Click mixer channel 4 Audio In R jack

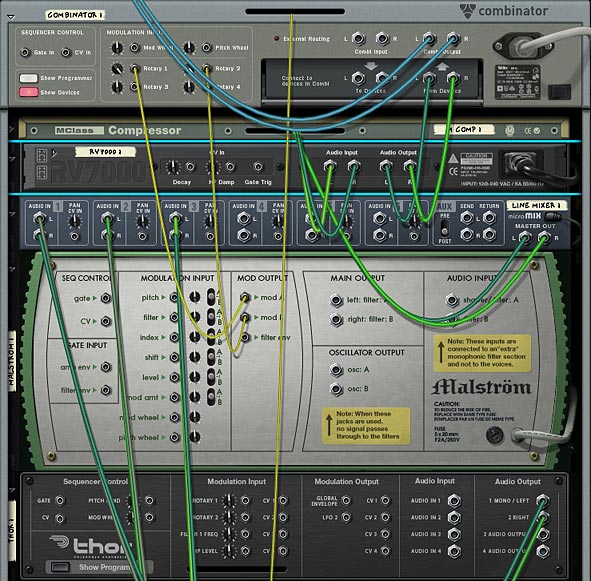pyautogui.click(x=243, y=236)
